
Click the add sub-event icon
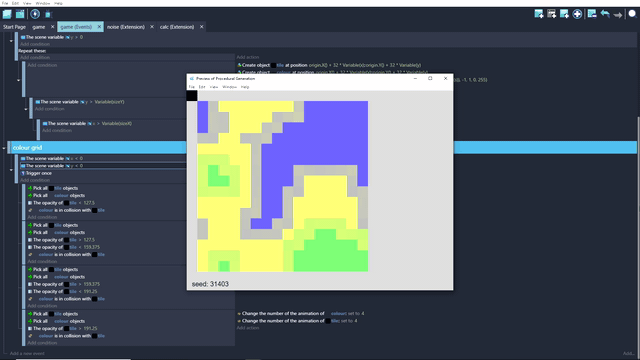(551, 14)
